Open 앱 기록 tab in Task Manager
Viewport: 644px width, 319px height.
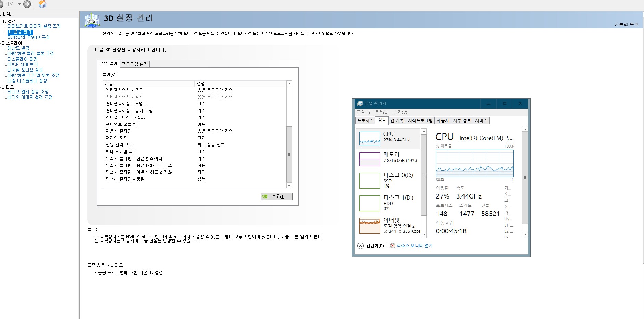(x=397, y=120)
